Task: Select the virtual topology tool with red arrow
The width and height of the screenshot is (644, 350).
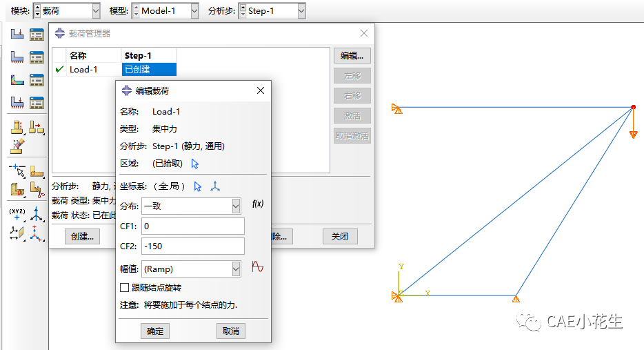Action: 37,127
